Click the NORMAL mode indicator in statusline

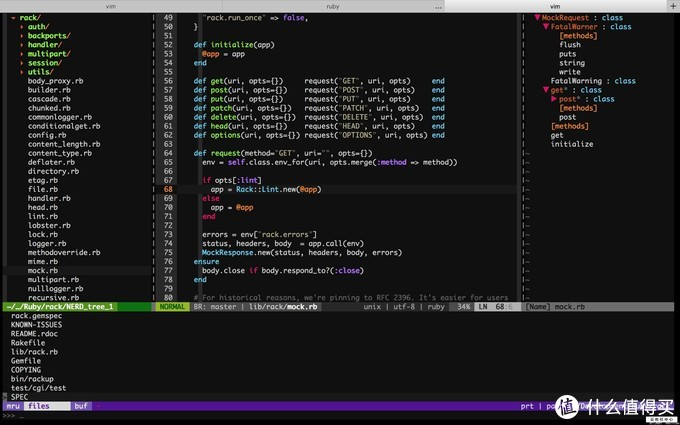[172, 307]
